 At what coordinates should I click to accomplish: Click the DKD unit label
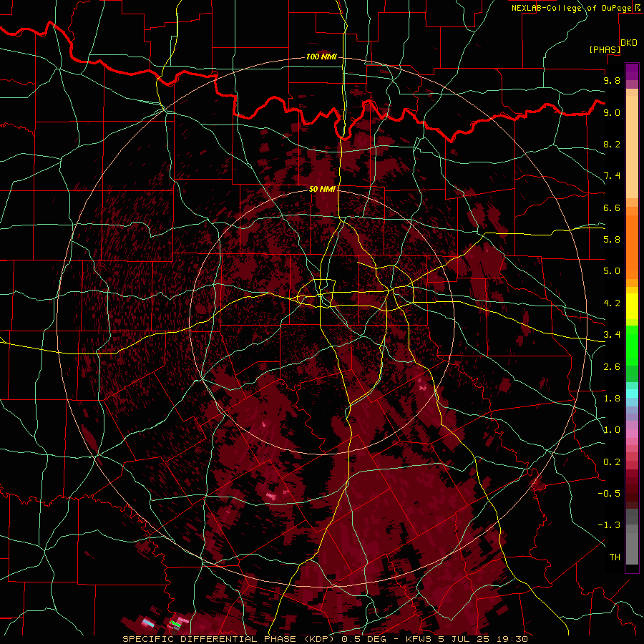coord(629,43)
